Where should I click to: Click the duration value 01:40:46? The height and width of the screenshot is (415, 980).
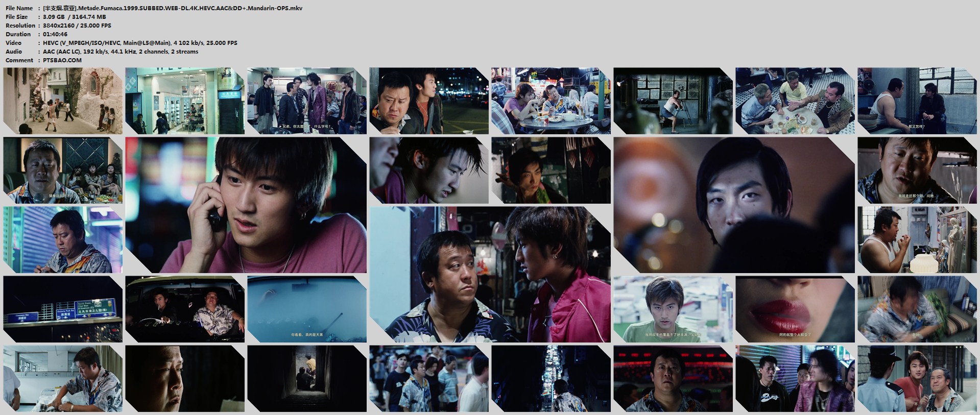pyautogui.click(x=55, y=34)
